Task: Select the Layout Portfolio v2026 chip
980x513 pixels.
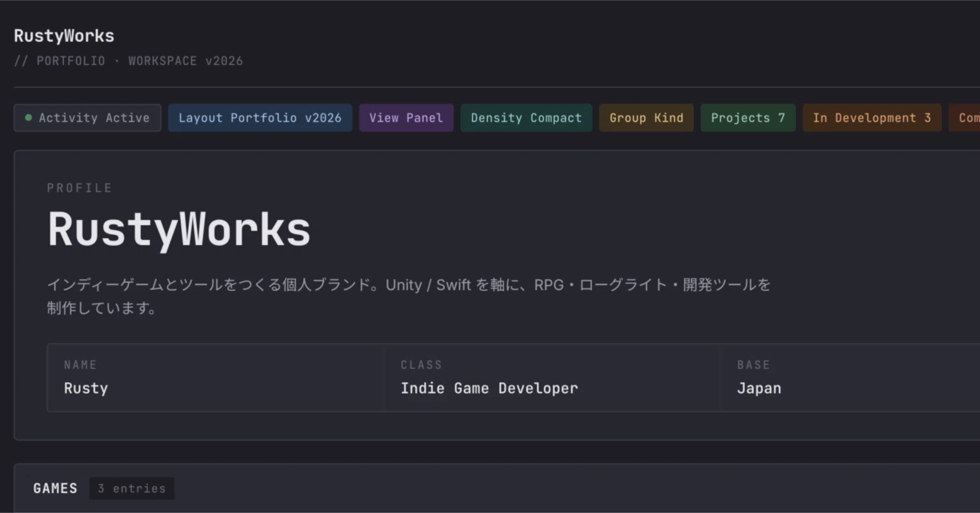Action: [x=260, y=118]
